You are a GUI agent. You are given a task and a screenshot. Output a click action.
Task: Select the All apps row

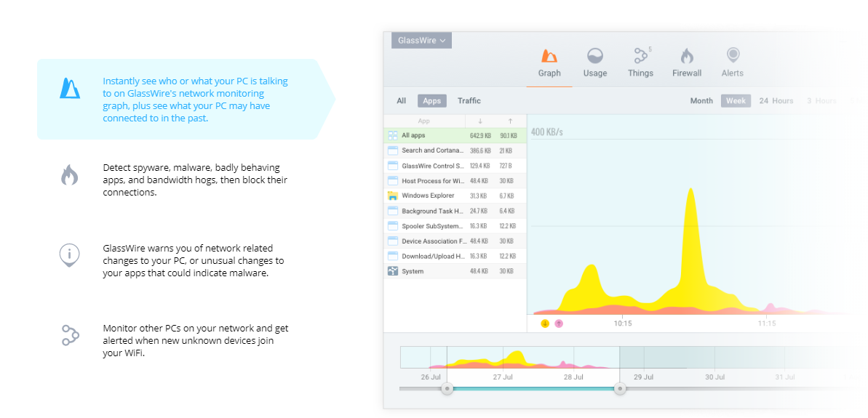455,135
